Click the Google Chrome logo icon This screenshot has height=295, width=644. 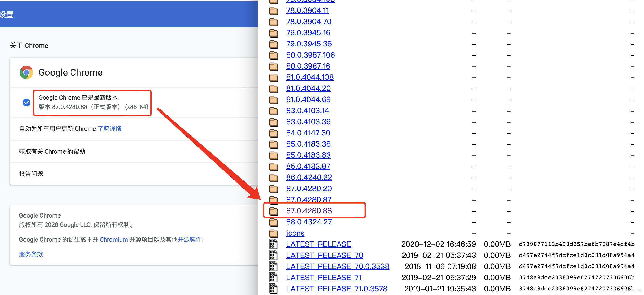[26, 73]
